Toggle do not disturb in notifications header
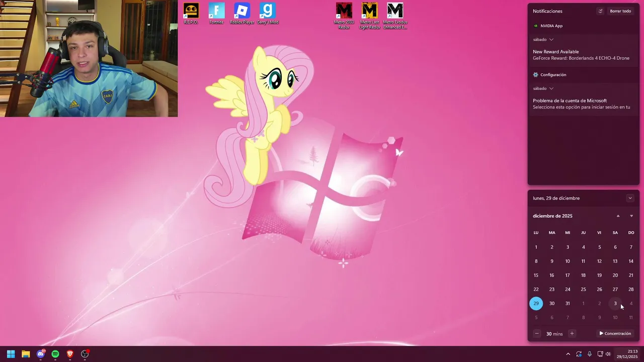Image resolution: width=644 pixels, height=362 pixels. 600,11
